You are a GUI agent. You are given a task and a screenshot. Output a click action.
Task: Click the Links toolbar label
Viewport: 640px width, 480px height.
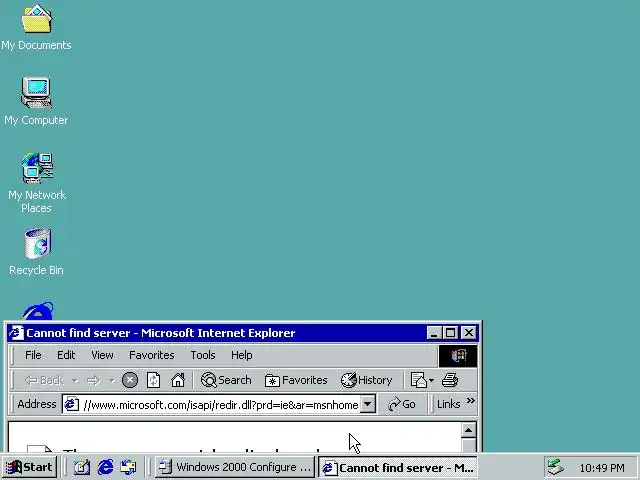coord(448,404)
